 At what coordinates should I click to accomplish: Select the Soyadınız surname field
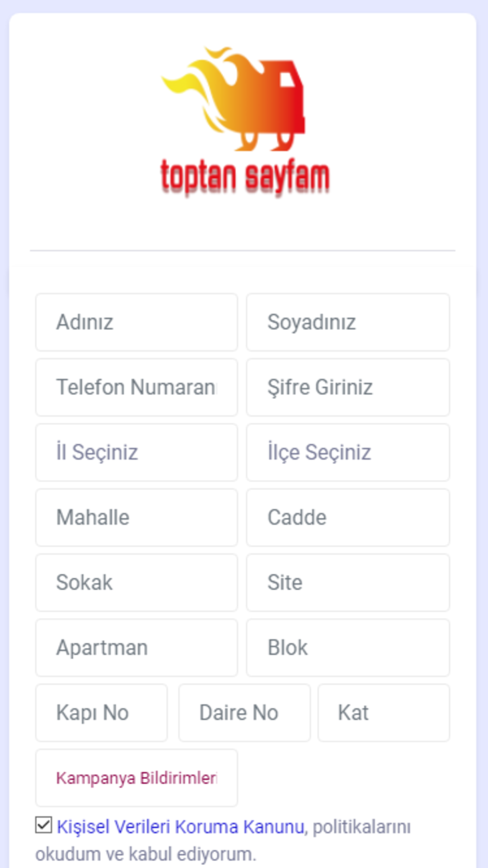coord(348,322)
